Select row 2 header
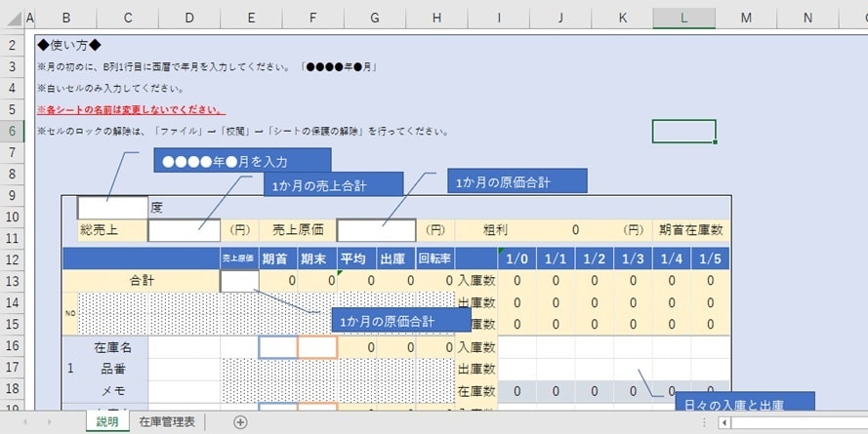This screenshot has width=868, height=434. tap(12, 45)
